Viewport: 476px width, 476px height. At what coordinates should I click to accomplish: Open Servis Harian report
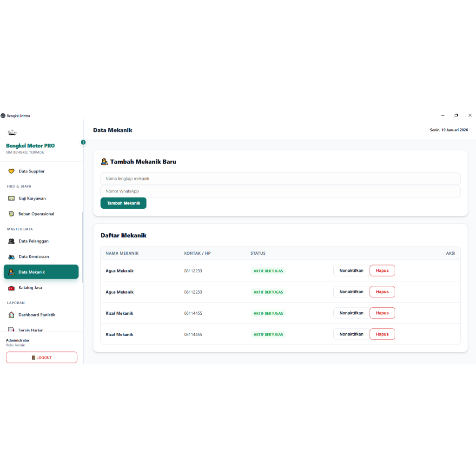pos(41,330)
